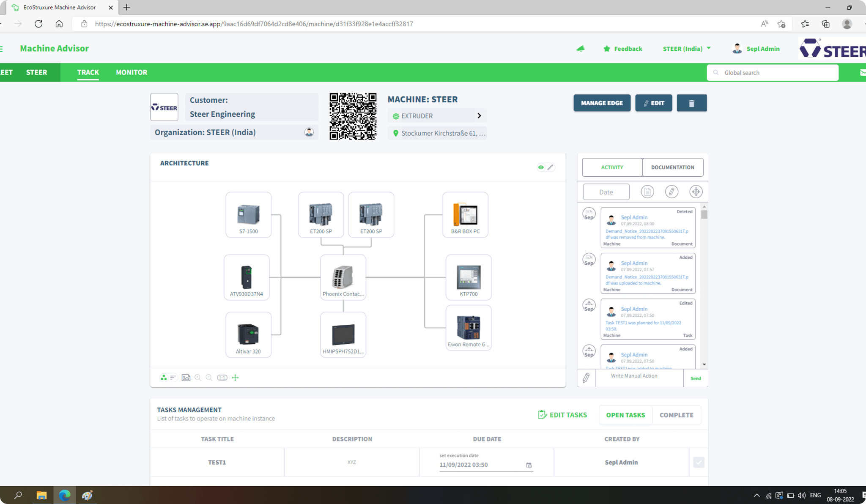Click the announcements megaphone icon
The width and height of the screenshot is (866, 504).
click(x=581, y=49)
